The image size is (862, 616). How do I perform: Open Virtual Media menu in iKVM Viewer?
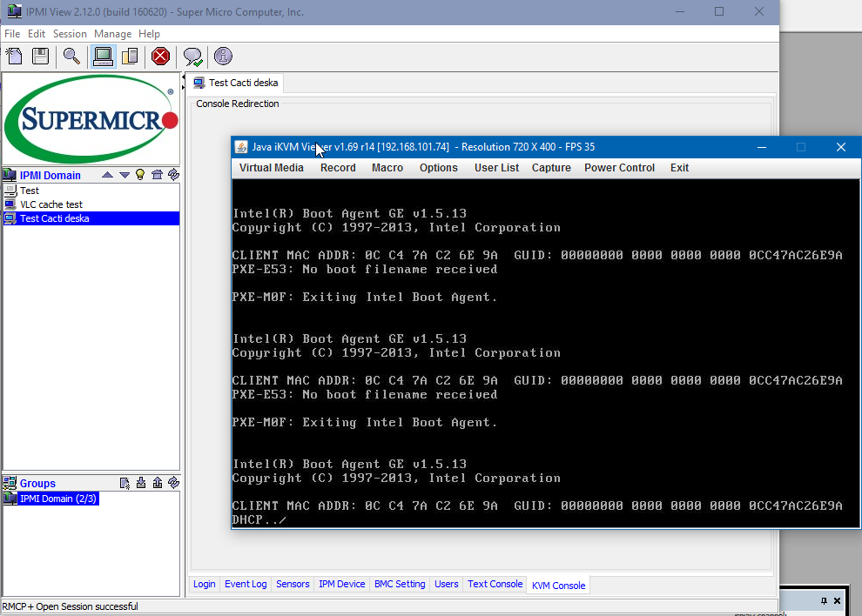point(272,168)
